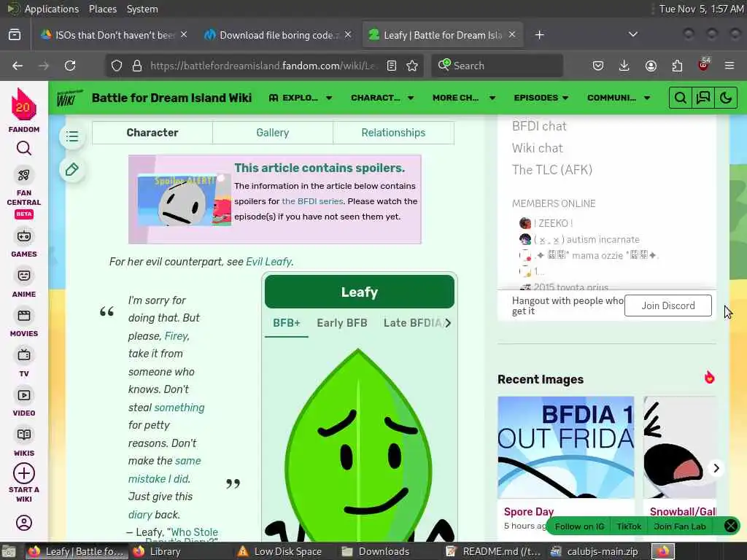Image resolution: width=747 pixels, height=560 pixels.
Task: Click the wiki search magnifier icon
Action: pos(681,98)
